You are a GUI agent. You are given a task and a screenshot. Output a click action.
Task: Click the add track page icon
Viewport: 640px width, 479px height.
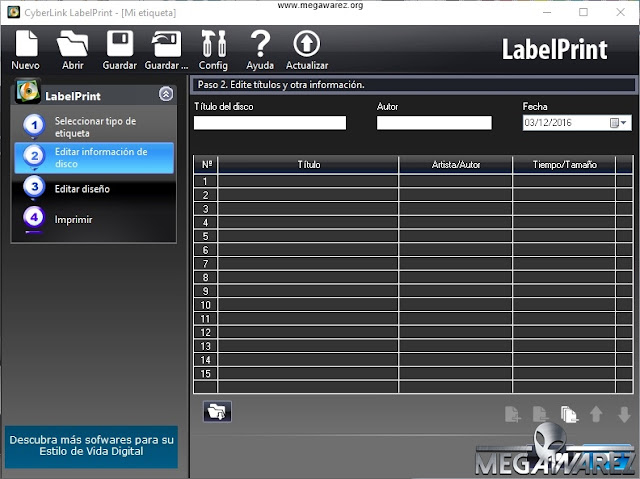click(513, 415)
